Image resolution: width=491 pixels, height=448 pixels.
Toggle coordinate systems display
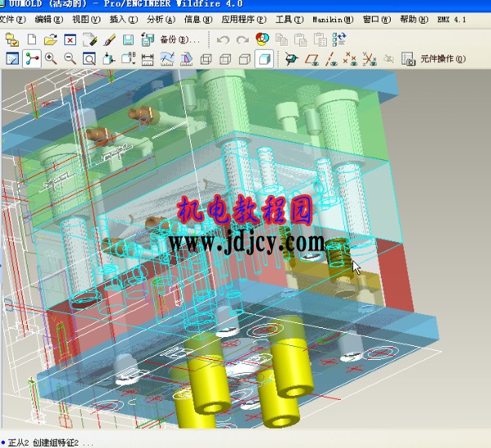coord(369,59)
